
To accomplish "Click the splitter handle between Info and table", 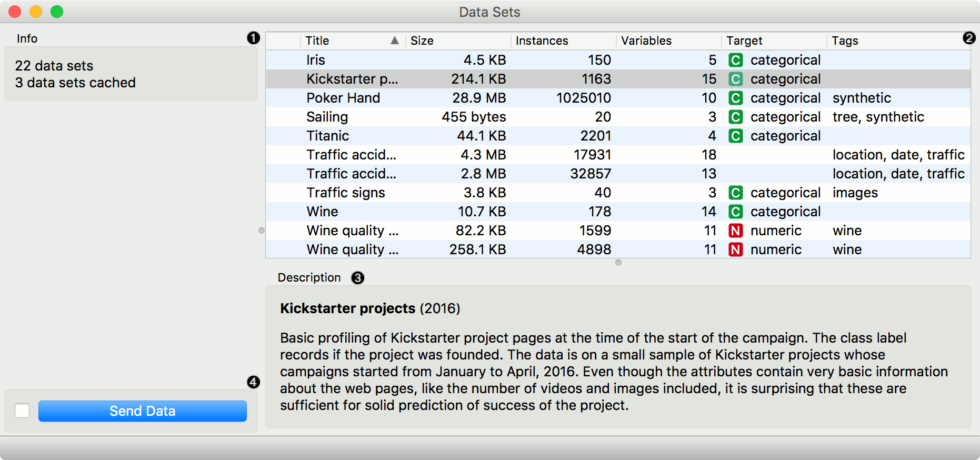I will tap(262, 231).
